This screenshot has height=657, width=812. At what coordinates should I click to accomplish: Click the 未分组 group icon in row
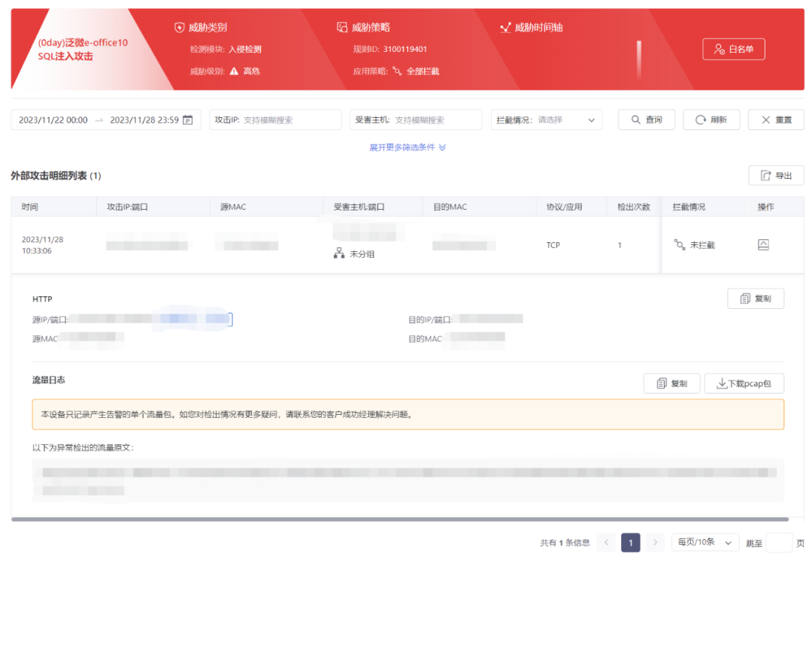click(x=339, y=253)
